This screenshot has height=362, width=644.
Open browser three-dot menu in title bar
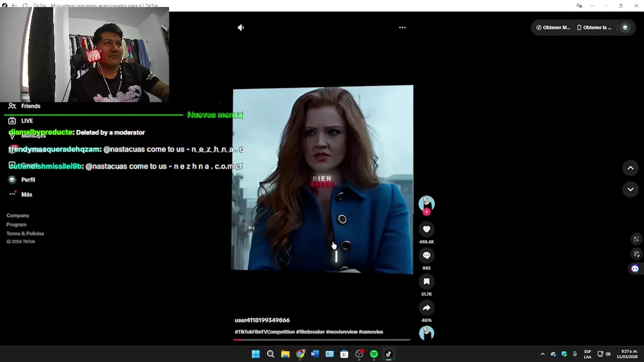click(x=592, y=6)
